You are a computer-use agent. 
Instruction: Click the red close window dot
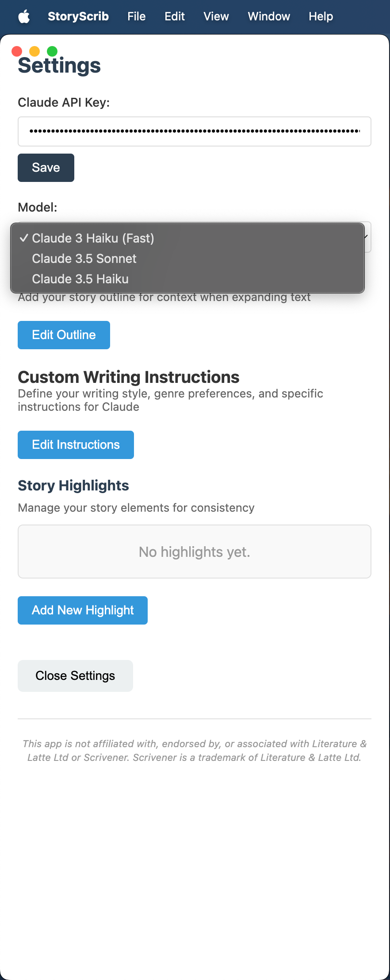17,51
